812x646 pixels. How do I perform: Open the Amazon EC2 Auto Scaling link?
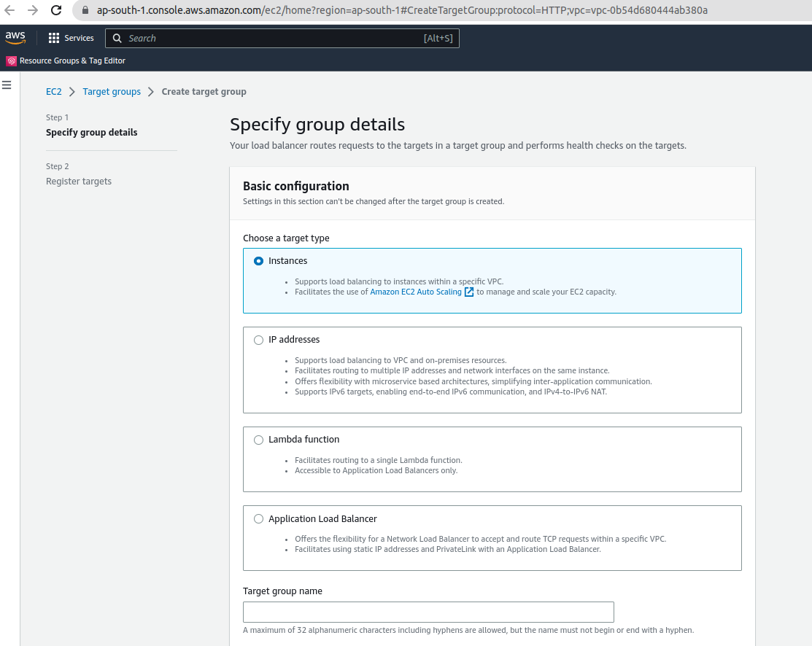click(415, 292)
